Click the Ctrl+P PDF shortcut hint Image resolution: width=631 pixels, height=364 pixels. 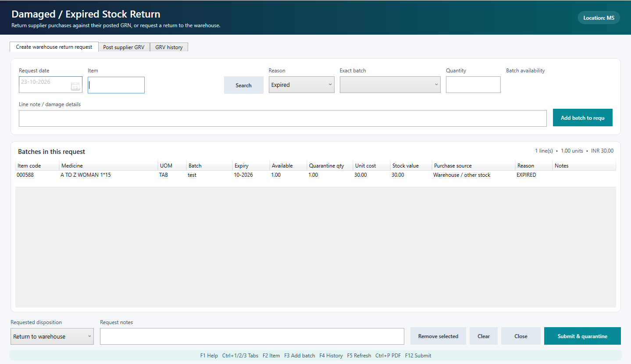388,356
